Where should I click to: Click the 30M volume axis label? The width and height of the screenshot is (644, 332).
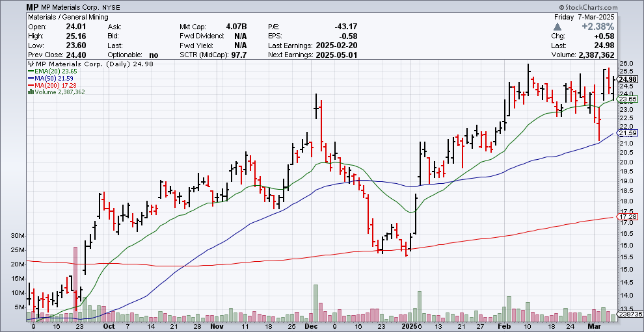coord(18,236)
